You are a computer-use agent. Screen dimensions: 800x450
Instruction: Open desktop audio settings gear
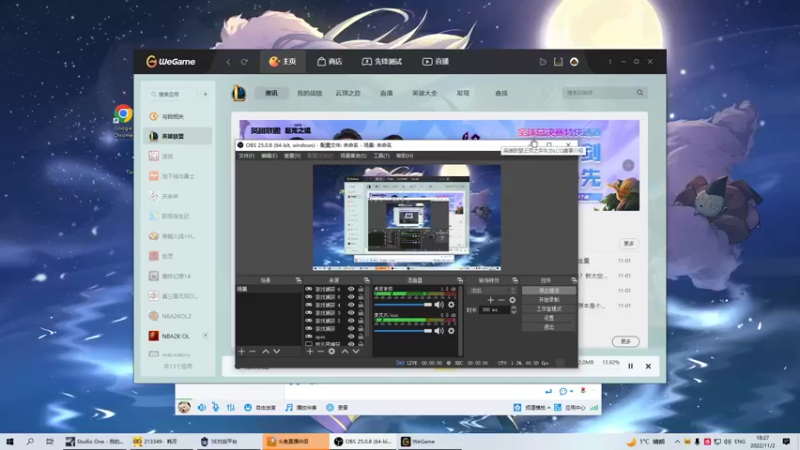(451, 305)
